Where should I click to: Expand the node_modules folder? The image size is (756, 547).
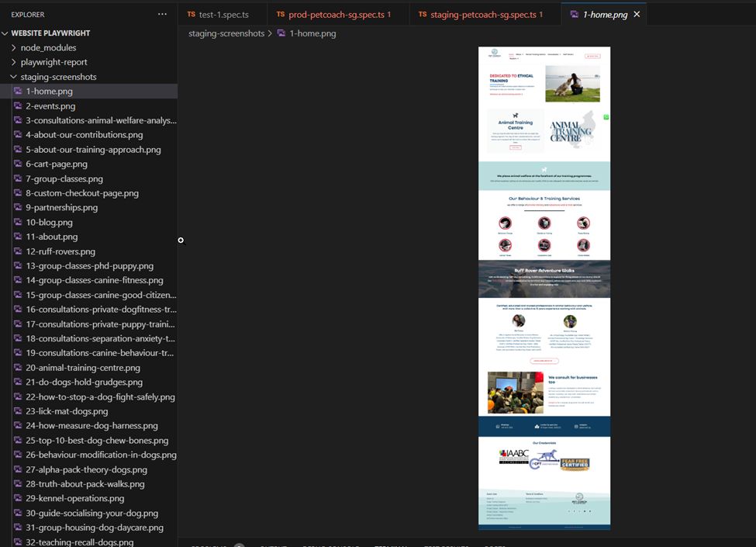pyautogui.click(x=14, y=48)
